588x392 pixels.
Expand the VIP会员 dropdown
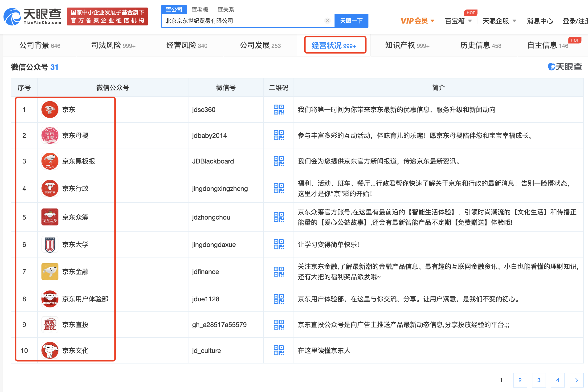pos(417,21)
